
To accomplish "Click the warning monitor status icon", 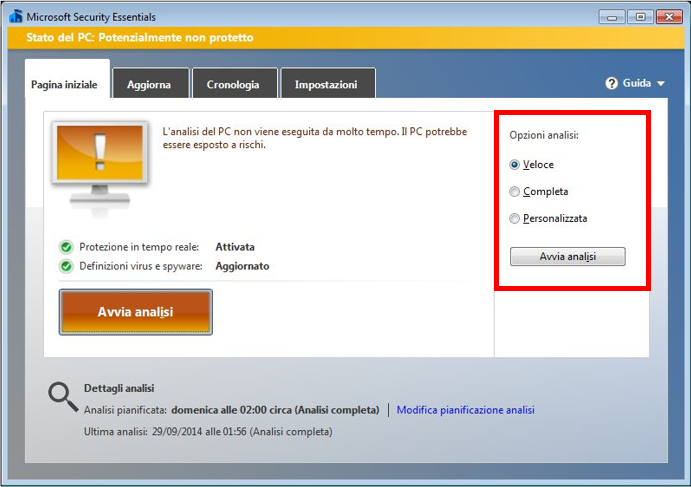I will [x=100, y=168].
